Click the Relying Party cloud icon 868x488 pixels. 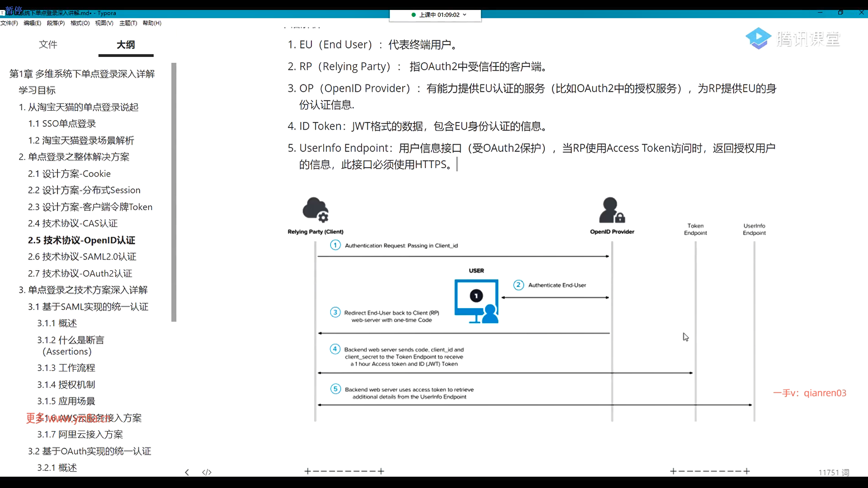pyautogui.click(x=316, y=210)
